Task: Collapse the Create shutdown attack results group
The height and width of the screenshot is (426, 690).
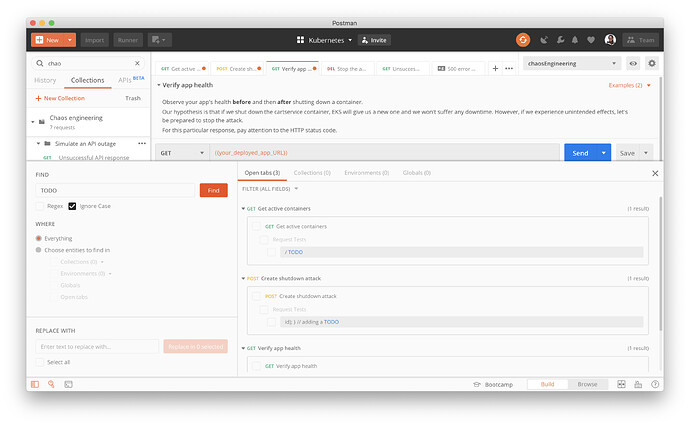Action: tap(243, 278)
